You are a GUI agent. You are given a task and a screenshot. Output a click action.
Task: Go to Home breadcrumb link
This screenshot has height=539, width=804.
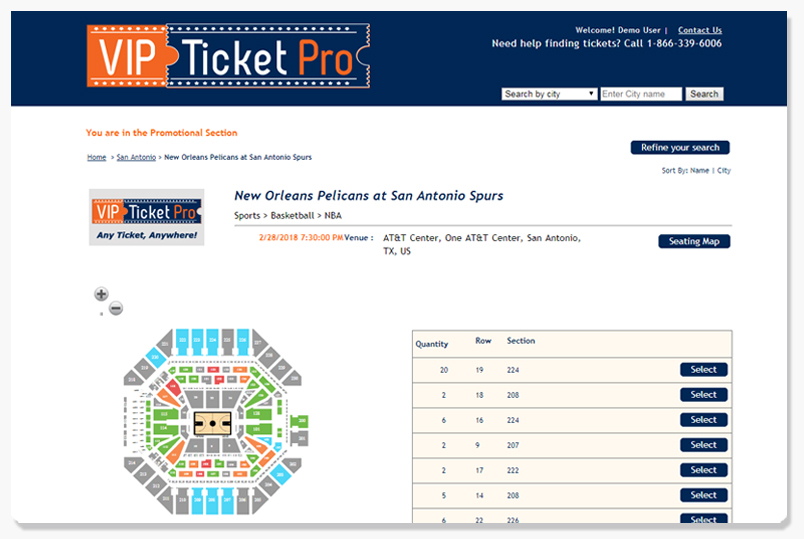point(96,157)
